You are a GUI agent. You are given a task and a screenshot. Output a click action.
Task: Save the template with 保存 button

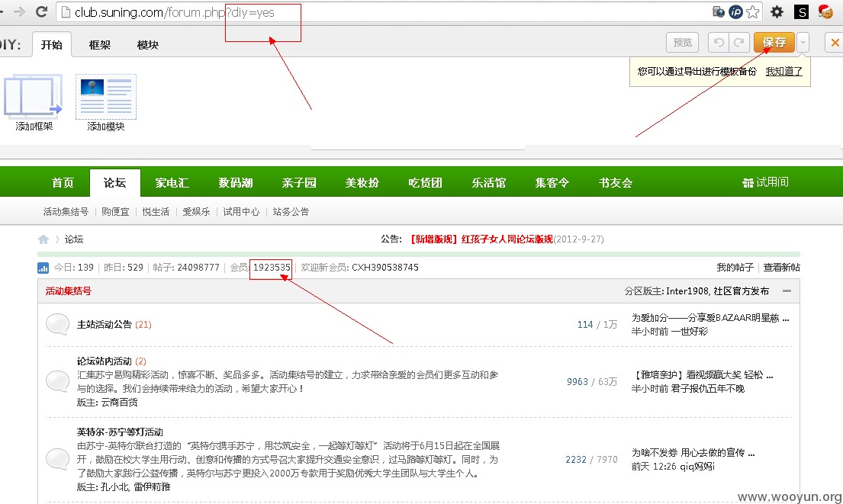pos(774,43)
